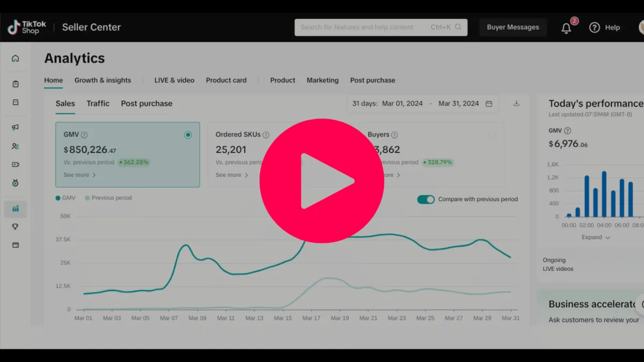This screenshot has height=362, width=644.
Task: Click the magnifier icon in the search box
Action: coord(458,27)
